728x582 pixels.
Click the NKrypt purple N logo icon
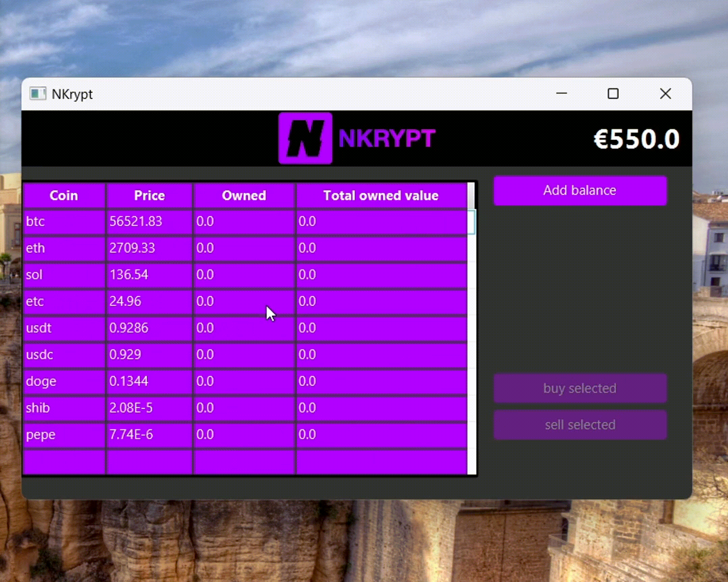click(305, 138)
